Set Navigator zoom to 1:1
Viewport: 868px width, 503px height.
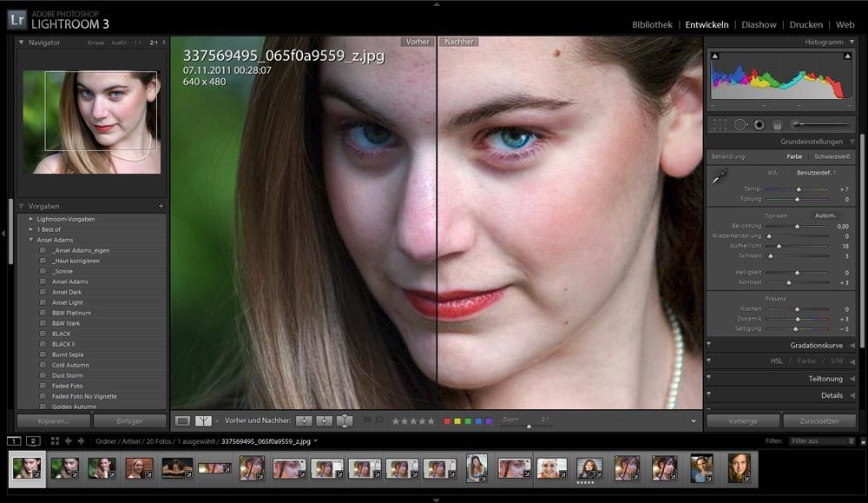coord(138,43)
